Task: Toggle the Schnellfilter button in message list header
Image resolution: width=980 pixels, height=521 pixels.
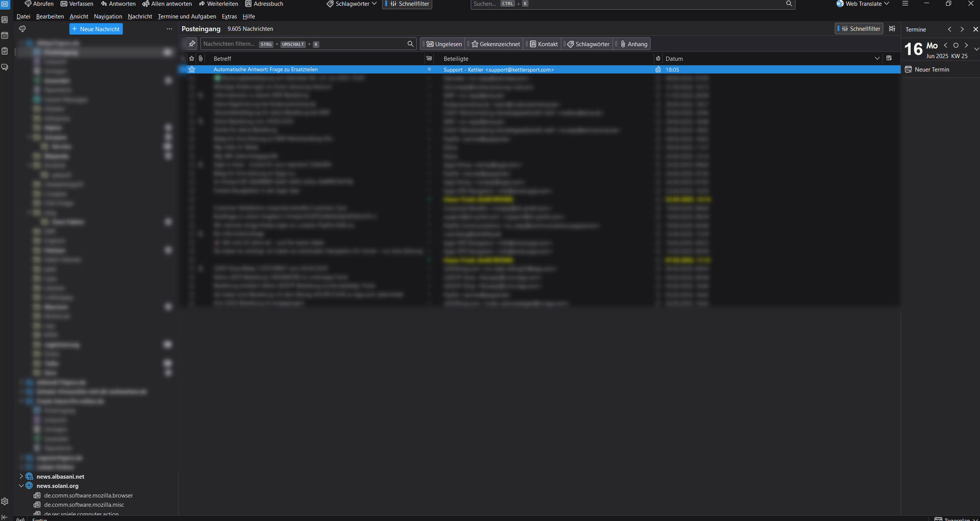Action: 860,29
